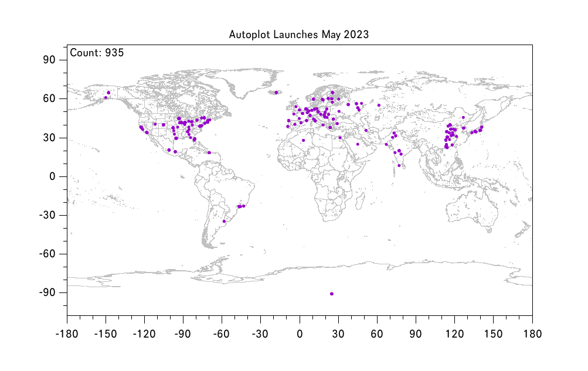Select the data point near the South Pole
Screen dimensions: 588x371
point(331,294)
